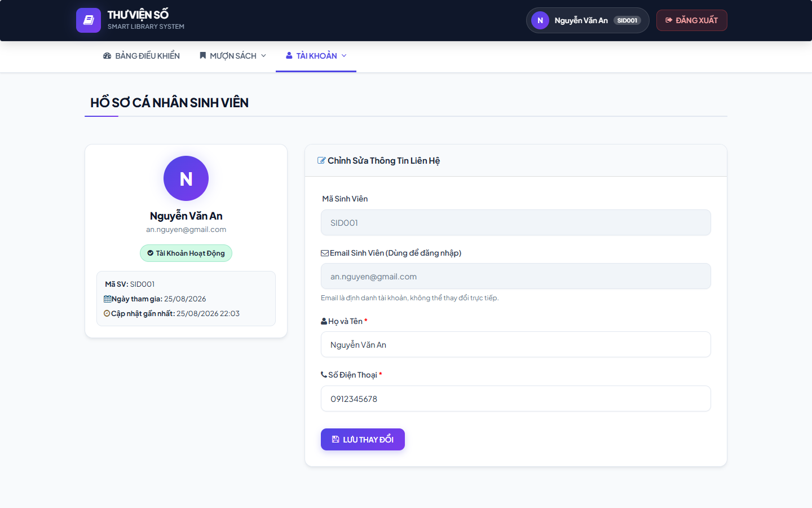Click the envelope icon beside Email Sinh Viên
Screen dimensions: 812x508
click(x=325, y=253)
